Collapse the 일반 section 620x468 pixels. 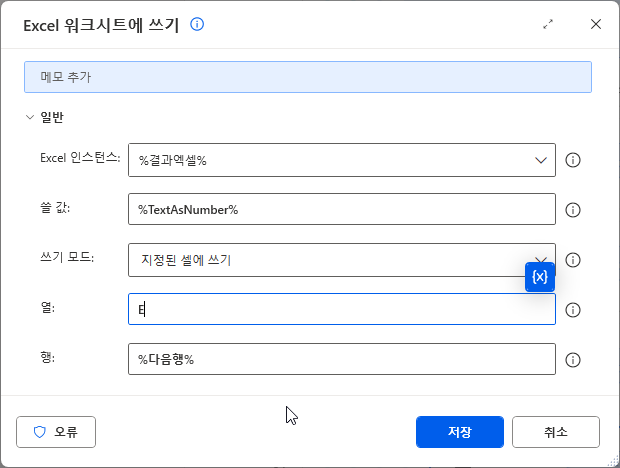pos(30,117)
